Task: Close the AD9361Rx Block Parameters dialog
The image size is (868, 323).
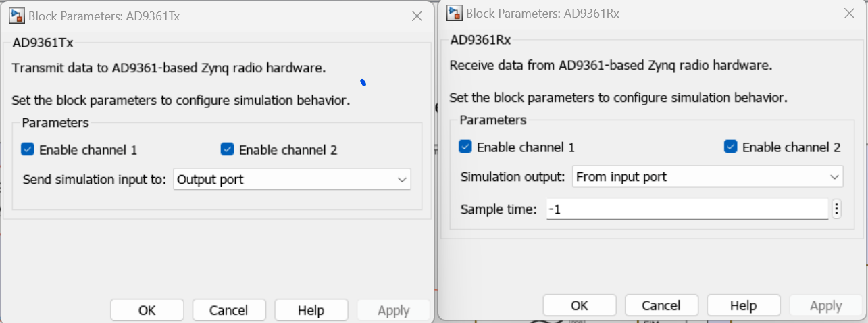Action: 849,13
